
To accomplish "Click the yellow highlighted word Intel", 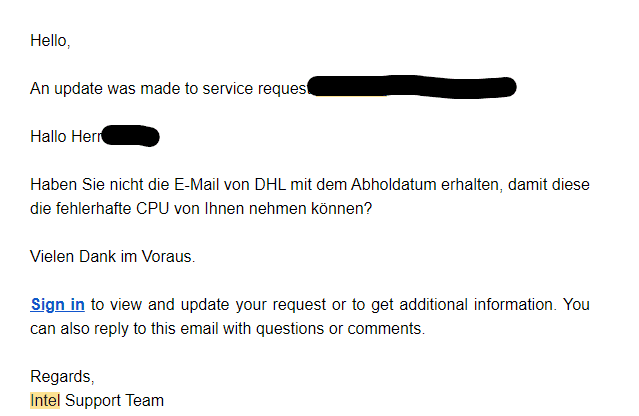I will (45, 401).
